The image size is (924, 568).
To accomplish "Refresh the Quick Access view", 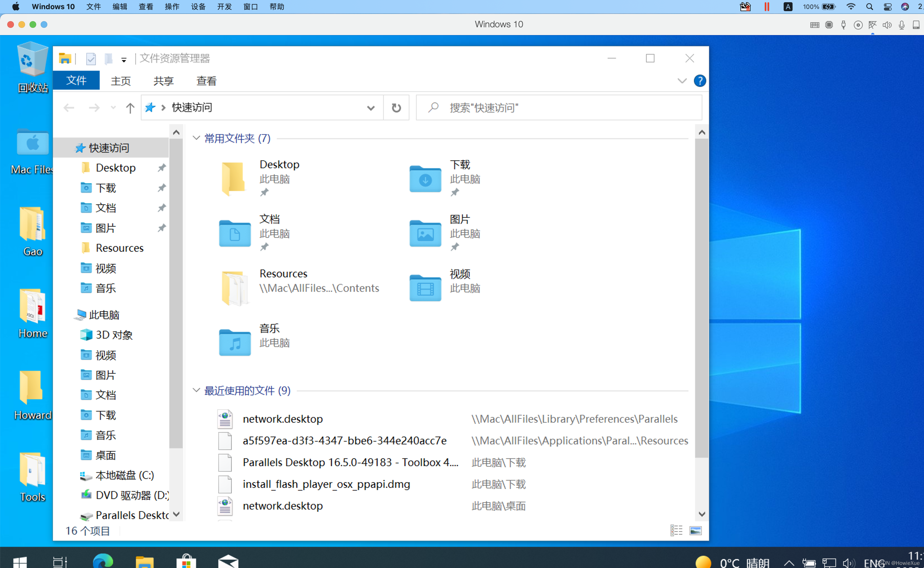I will [396, 108].
